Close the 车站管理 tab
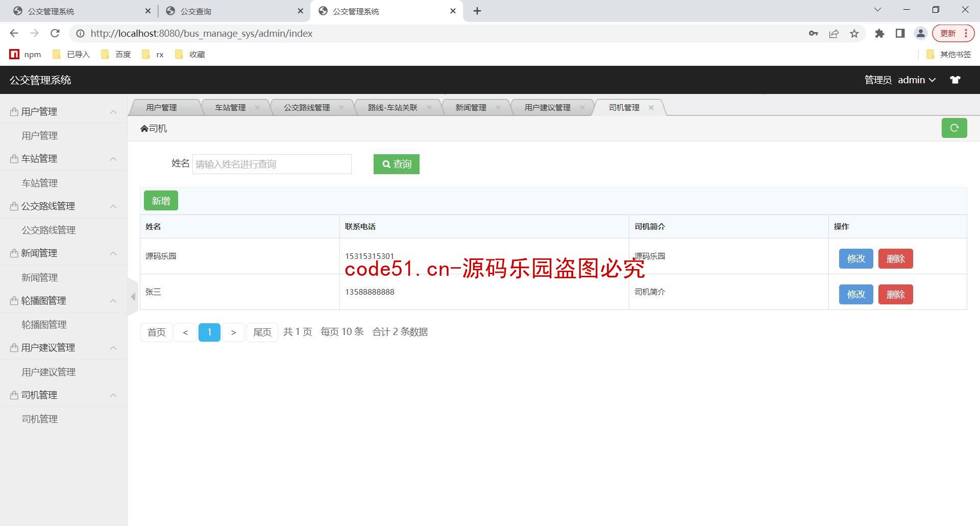Screen dimensions: 980x526 pos(257,107)
